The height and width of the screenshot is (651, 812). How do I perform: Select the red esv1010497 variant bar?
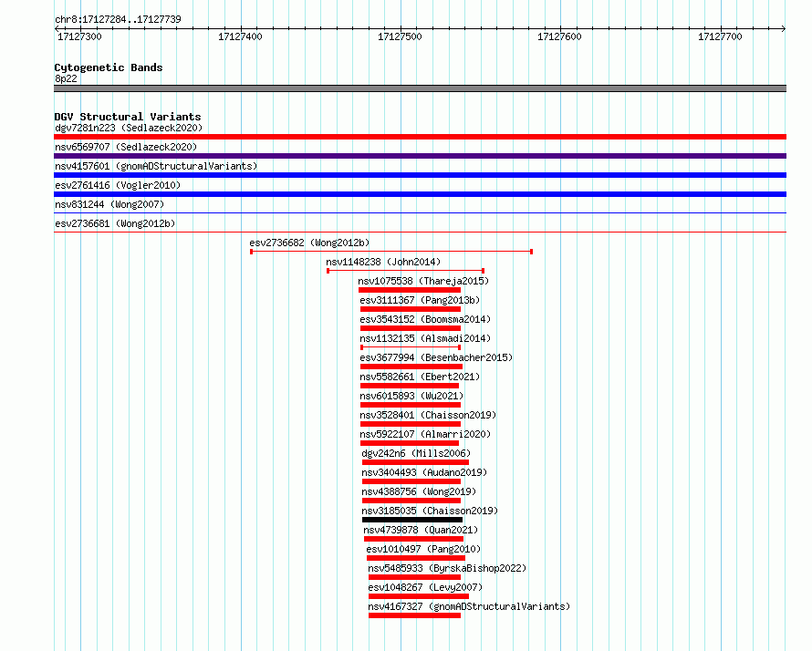tap(416, 558)
